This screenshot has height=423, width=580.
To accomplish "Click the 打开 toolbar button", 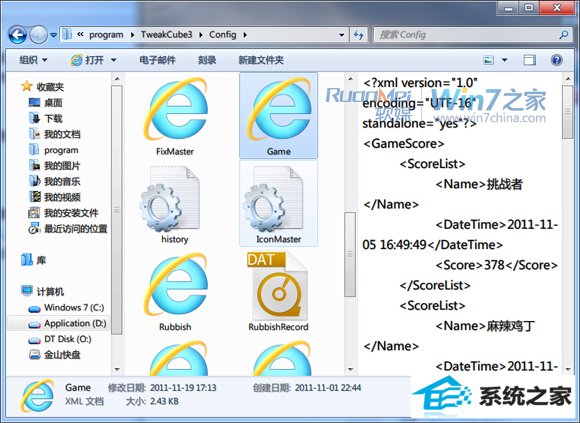I will click(x=87, y=60).
